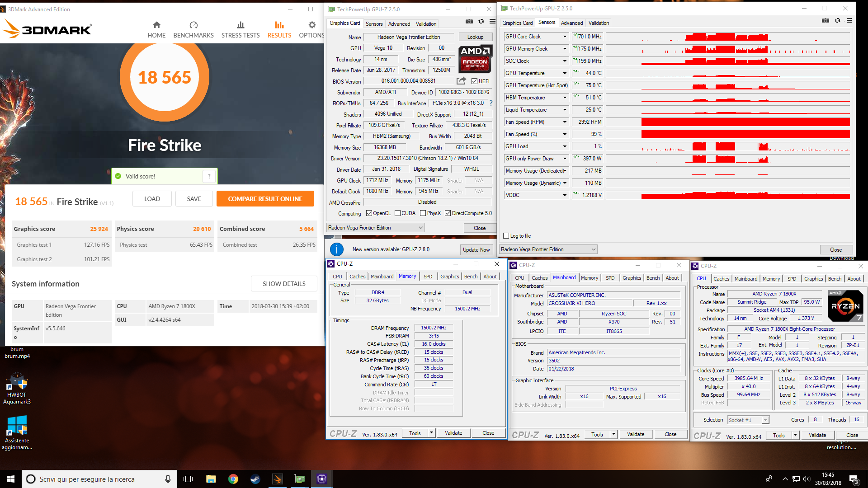
Task: Click Validate in CPU-Z Mainboard window
Action: pyautogui.click(x=636, y=434)
